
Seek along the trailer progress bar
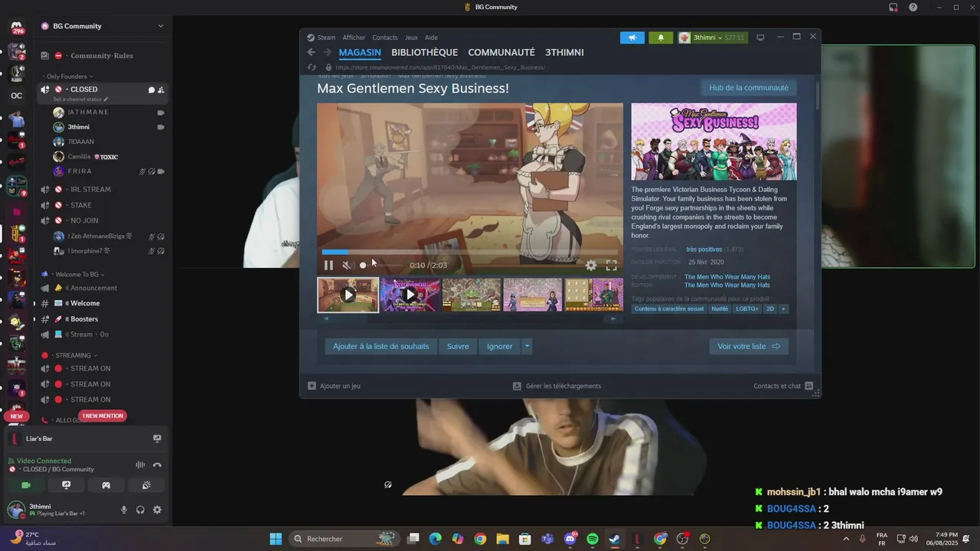469,252
